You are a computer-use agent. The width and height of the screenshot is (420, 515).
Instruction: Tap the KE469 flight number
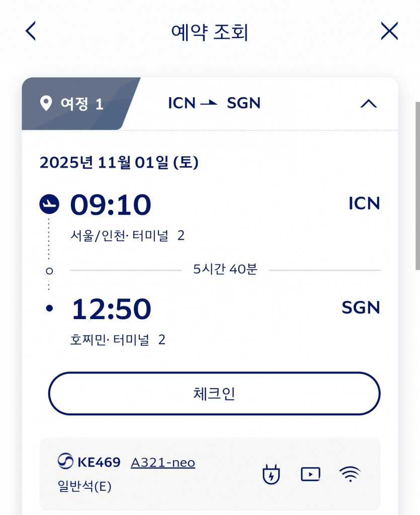[99, 462]
